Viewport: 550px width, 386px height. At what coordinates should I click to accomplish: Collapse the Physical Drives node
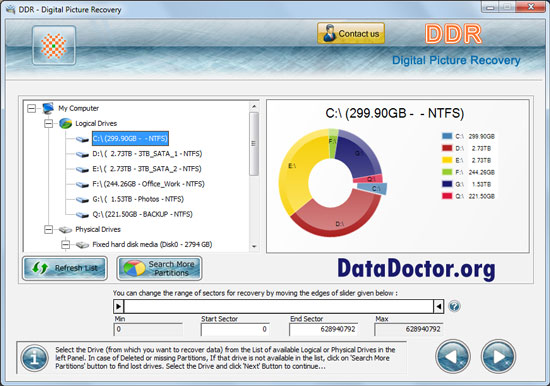pos(48,229)
